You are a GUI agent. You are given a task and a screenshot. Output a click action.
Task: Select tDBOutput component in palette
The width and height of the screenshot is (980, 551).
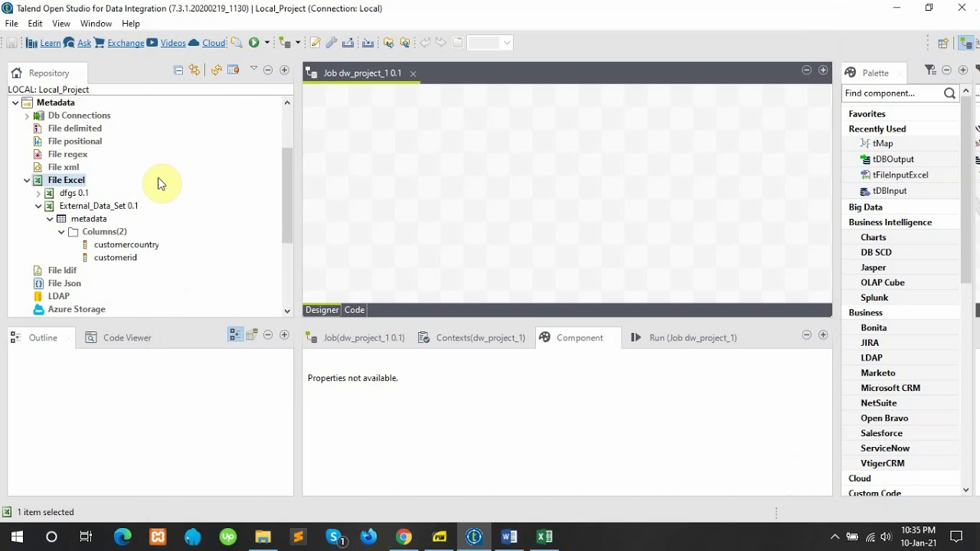(x=893, y=159)
